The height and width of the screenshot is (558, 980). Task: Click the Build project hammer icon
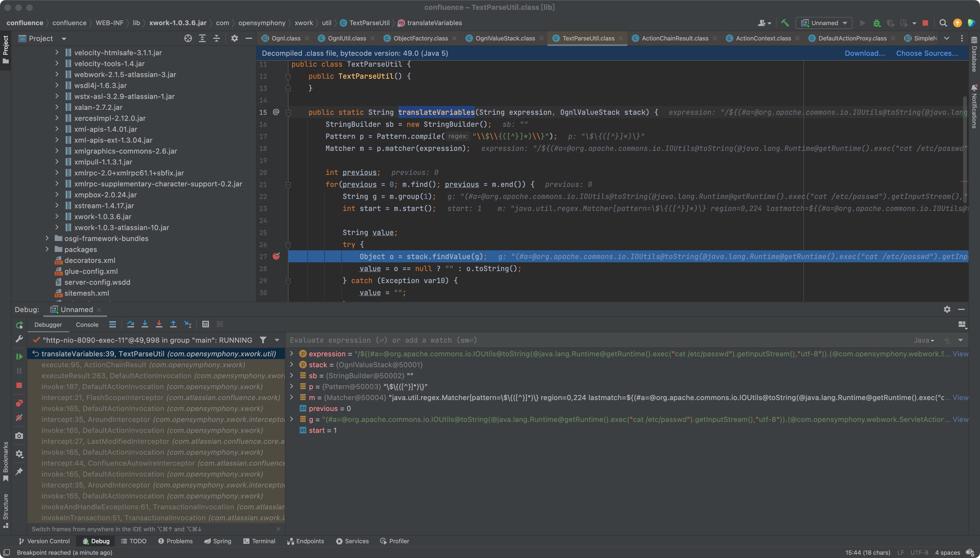point(785,23)
